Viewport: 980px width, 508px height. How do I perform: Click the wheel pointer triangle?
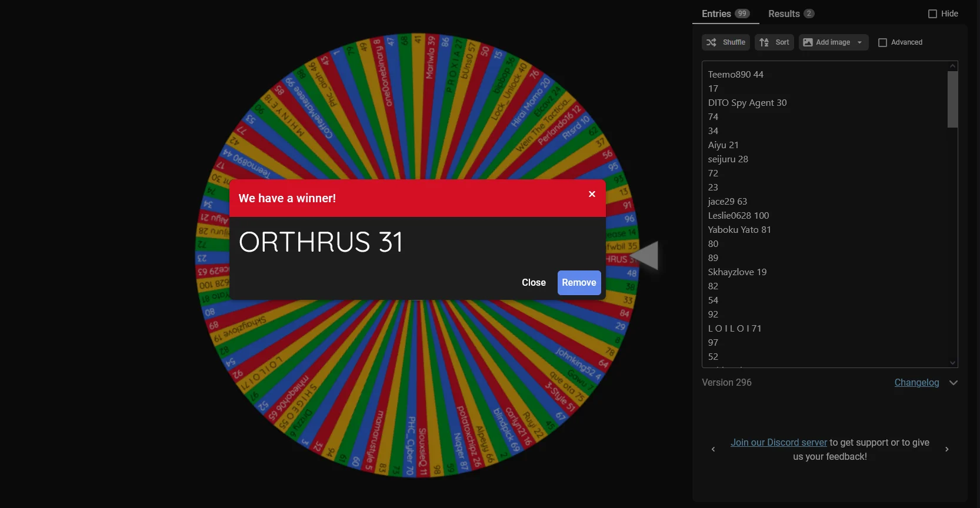pyautogui.click(x=646, y=255)
